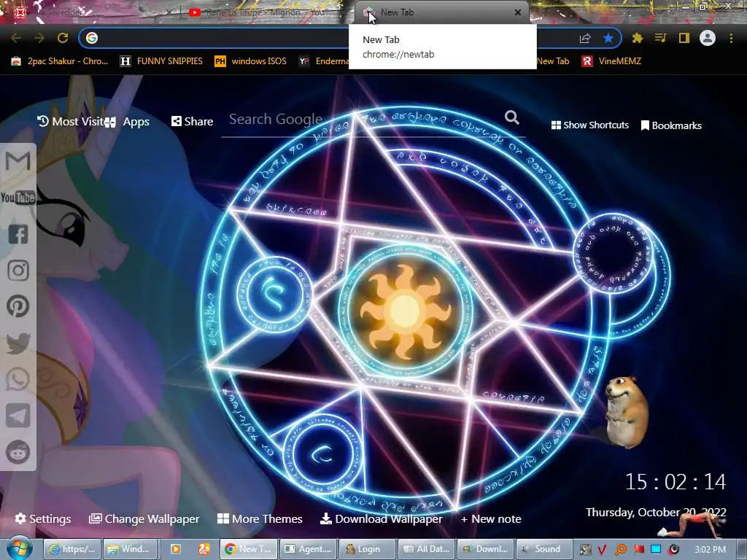This screenshot has height=560, width=747.
Task: Focus the Chrome address bar
Action: click(x=350, y=38)
